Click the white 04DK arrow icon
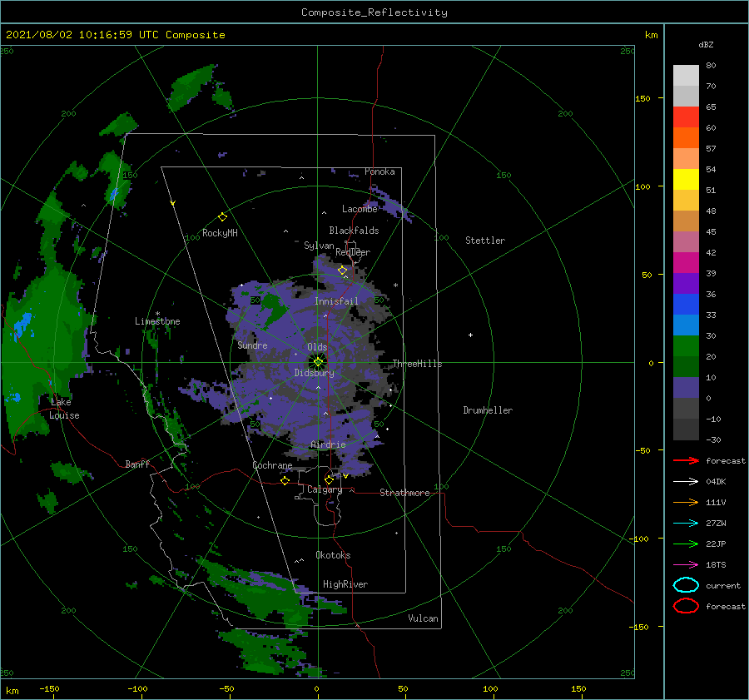Viewport: 749px width, 700px height. [686, 482]
